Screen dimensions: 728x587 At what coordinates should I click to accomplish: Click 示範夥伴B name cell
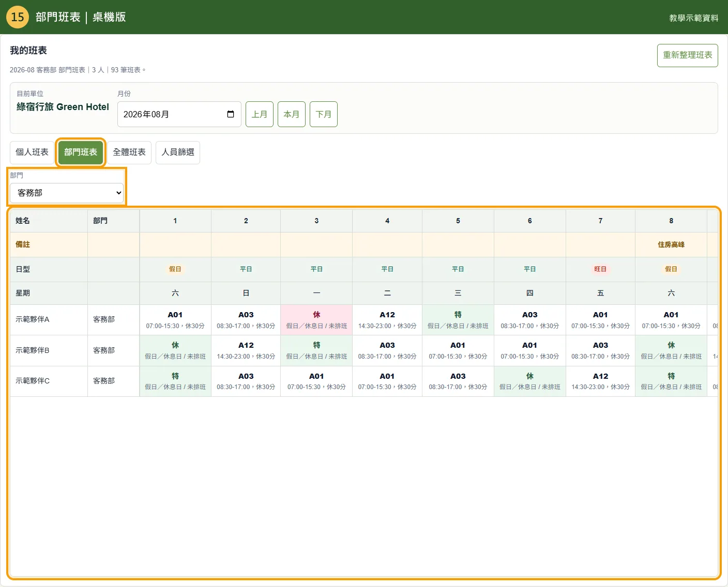(49, 350)
